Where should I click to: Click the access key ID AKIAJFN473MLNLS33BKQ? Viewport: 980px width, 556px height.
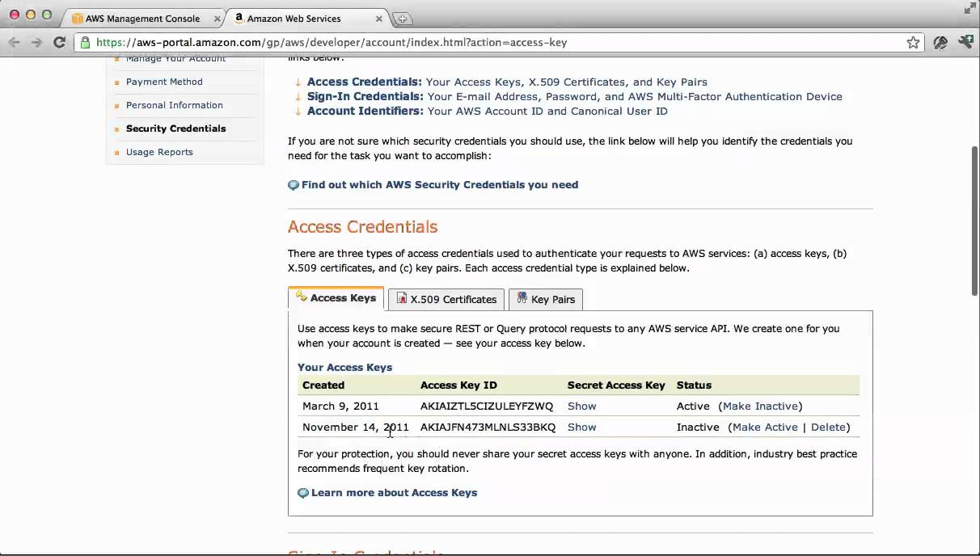click(x=488, y=427)
